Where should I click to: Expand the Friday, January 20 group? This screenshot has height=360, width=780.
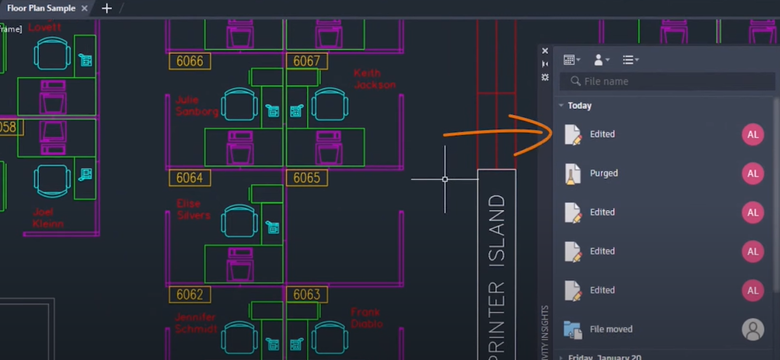(x=561, y=357)
